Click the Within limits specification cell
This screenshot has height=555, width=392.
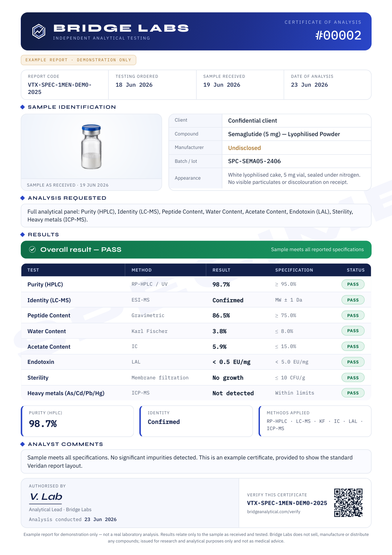click(295, 393)
